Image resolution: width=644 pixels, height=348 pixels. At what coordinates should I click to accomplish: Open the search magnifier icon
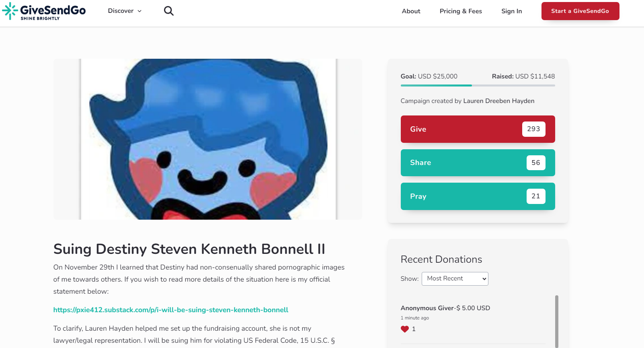(x=169, y=11)
